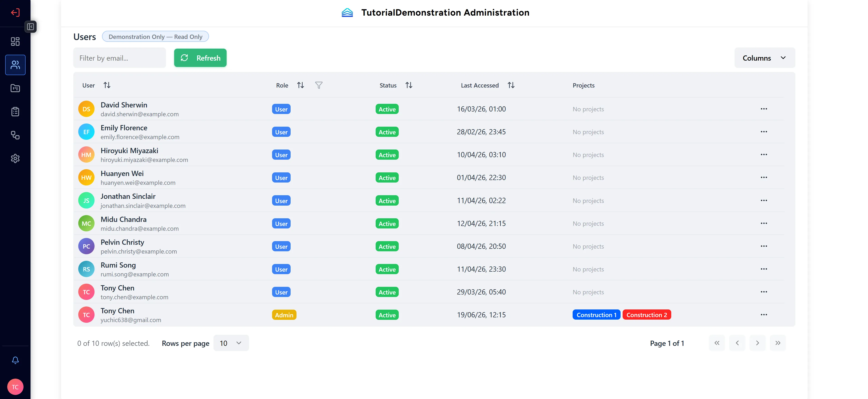Click email david.sherwin@example.com
This screenshot has width=868, height=399.
140,114
